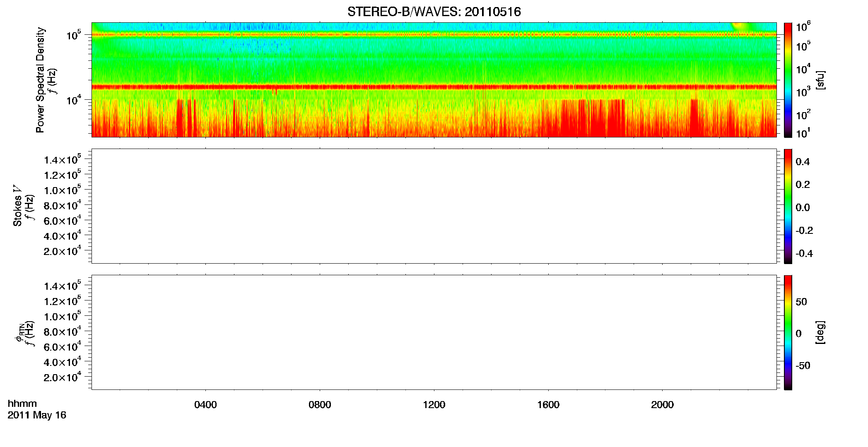Select the 0800 time axis label
The height and width of the screenshot is (447, 868).
320,405
